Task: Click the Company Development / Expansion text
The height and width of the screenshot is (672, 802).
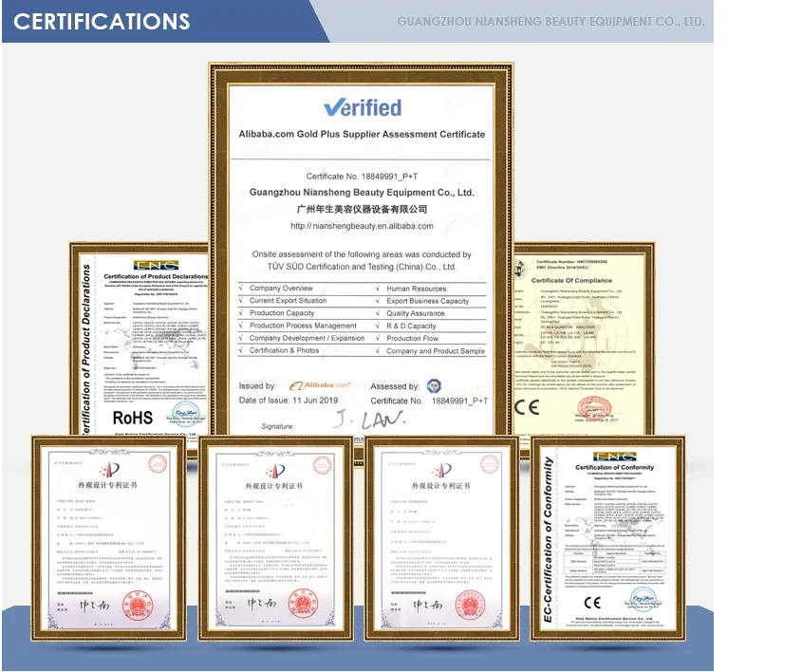Action: point(307,338)
